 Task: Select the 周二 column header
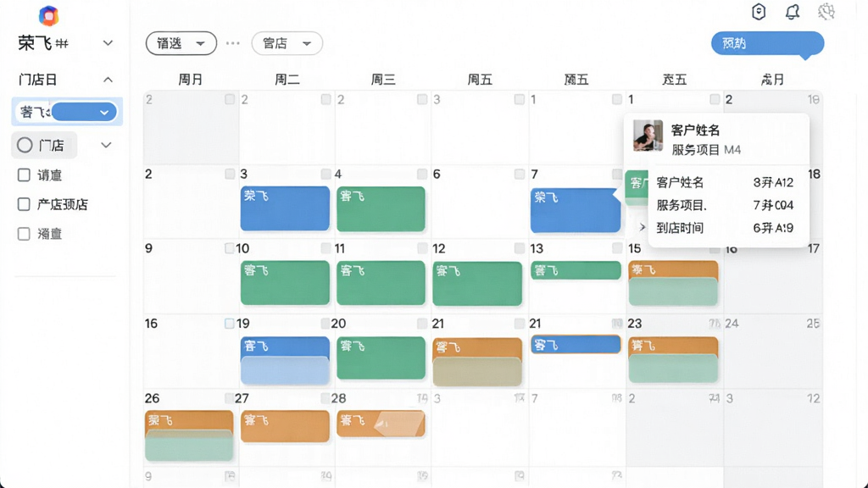[287, 80]
